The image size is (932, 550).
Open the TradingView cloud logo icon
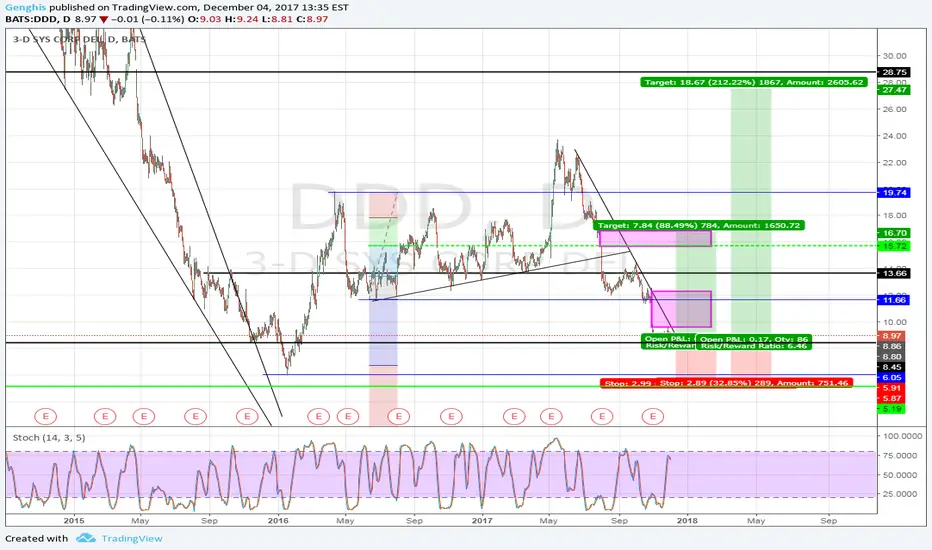[86, 538]
